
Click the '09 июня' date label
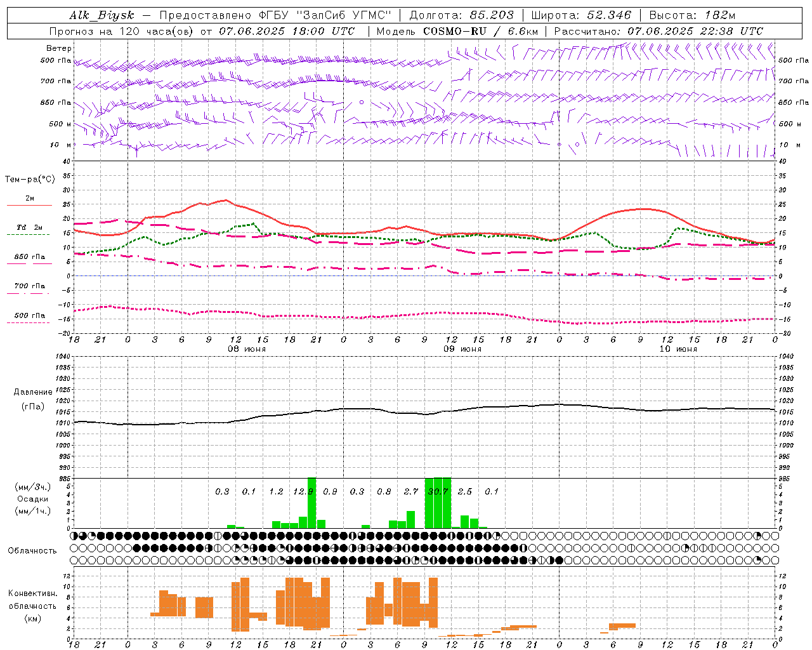coord(462,349)
